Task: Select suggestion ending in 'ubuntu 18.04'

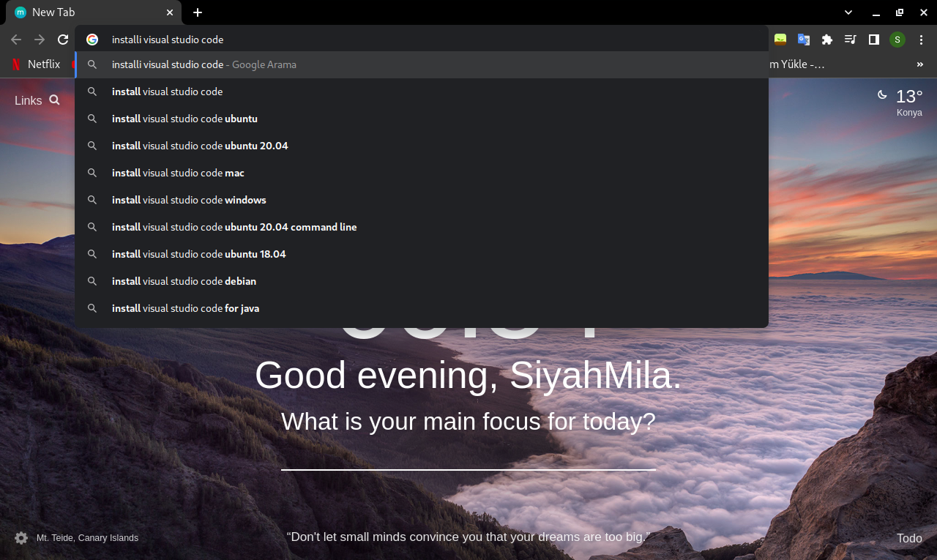Action: tap(422, 254)
